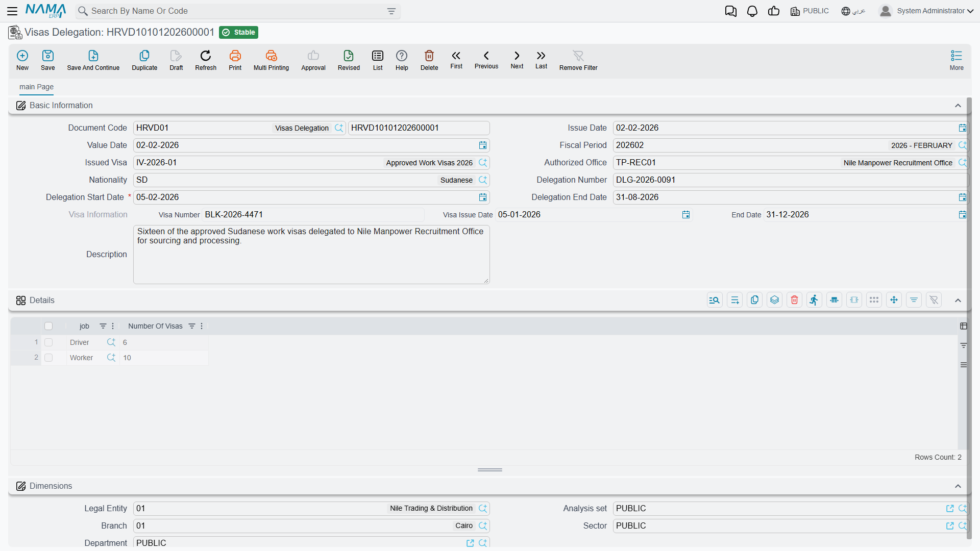Toggle the select-all rows checkbox
Screen dimensions: 980x551
point(48,326)
